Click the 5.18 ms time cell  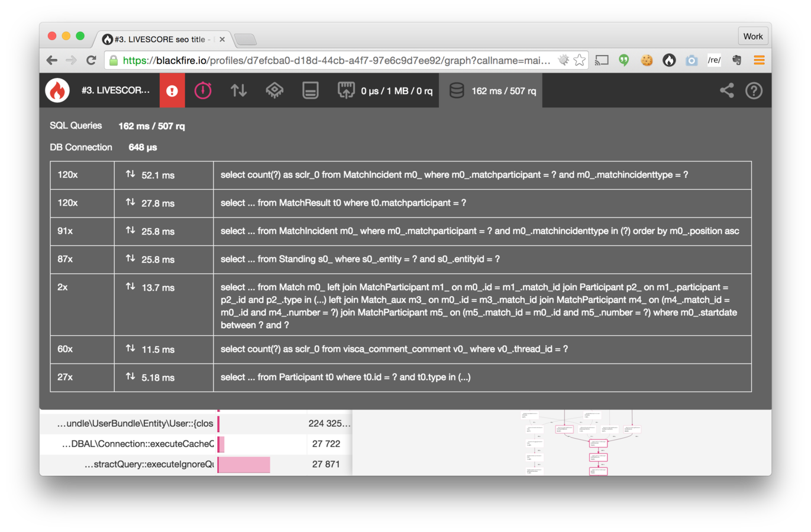click(x=164, y=377)
